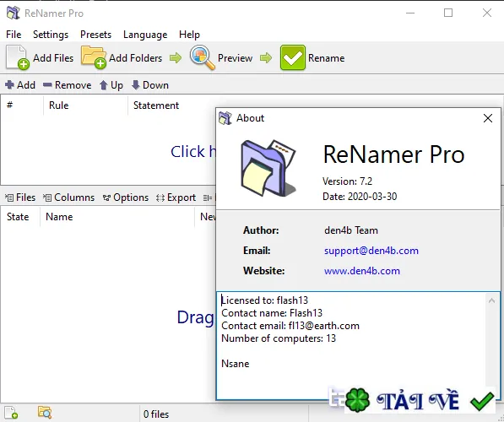Open the Language menu
This screenshot has height=422, width=504.
[145, 35]
